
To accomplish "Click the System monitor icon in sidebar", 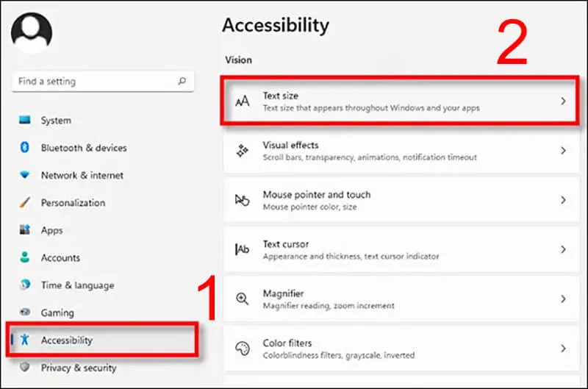I will pos(25,120).
